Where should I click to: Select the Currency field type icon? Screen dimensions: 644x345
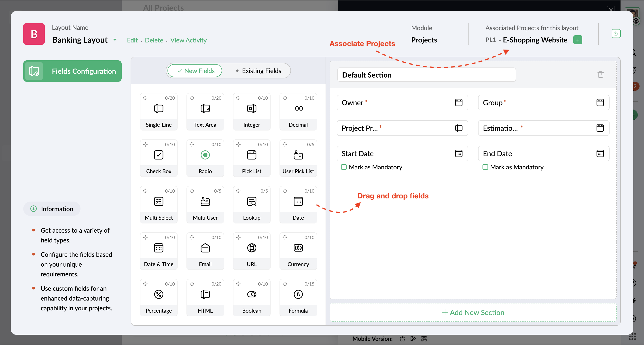[x=298, y=248]
